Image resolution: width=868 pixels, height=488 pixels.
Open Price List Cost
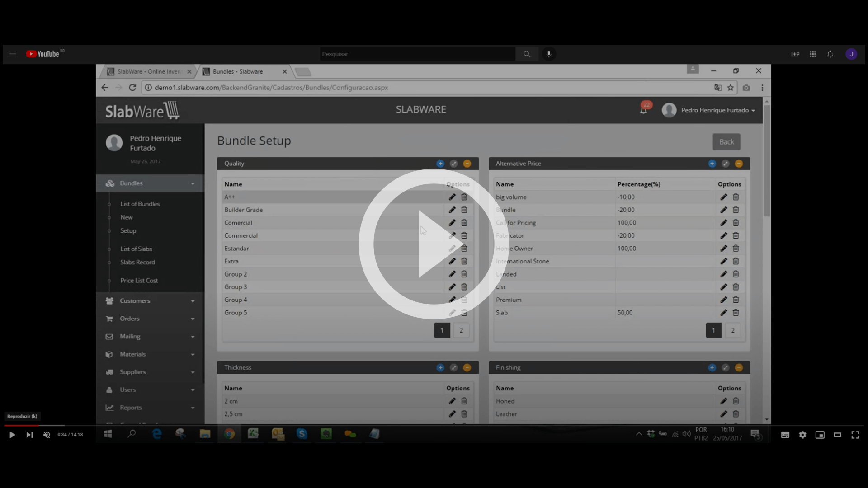[x=139, y=281]
